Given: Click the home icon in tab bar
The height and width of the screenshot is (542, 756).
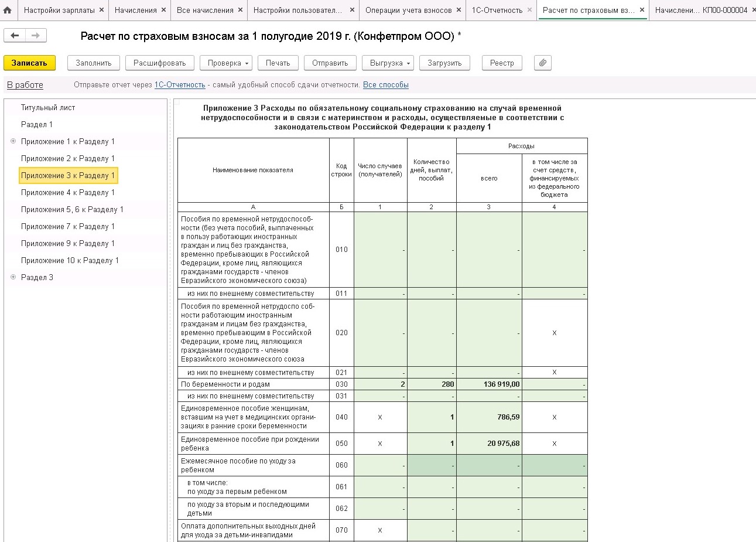Looking at the screenshot, I should 8,10.
